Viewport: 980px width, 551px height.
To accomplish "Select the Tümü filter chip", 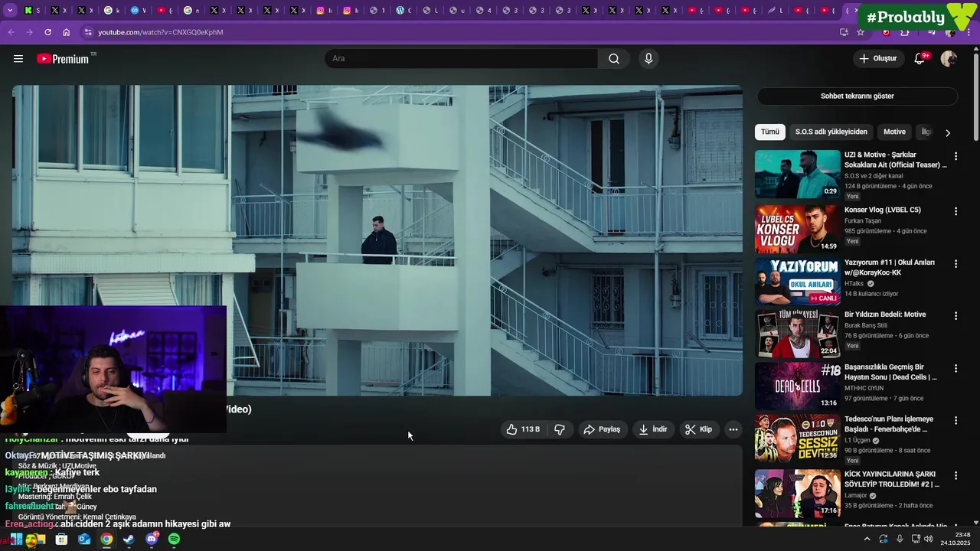I will [770, 132].
